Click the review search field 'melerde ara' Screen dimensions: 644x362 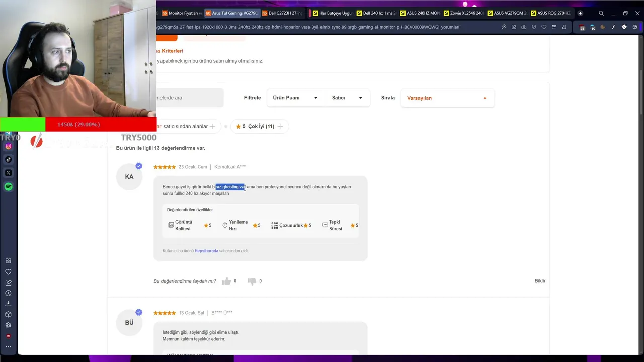(x=190, y=98)
